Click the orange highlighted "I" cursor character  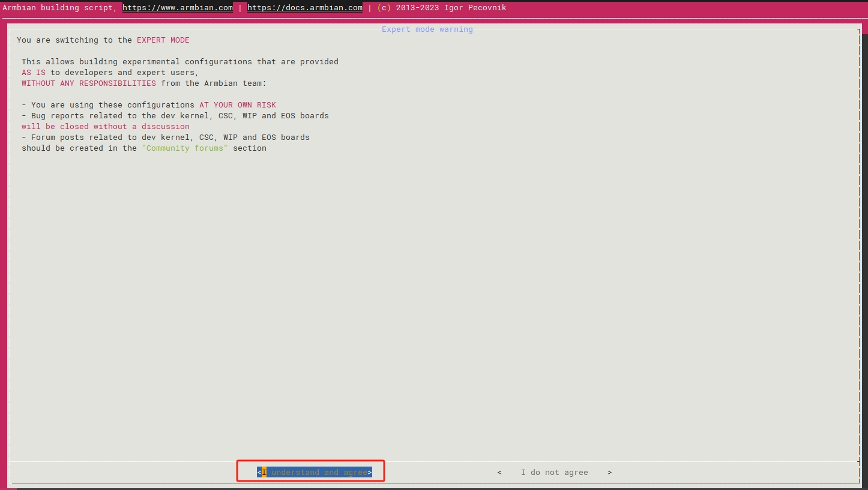coord(264,473)
